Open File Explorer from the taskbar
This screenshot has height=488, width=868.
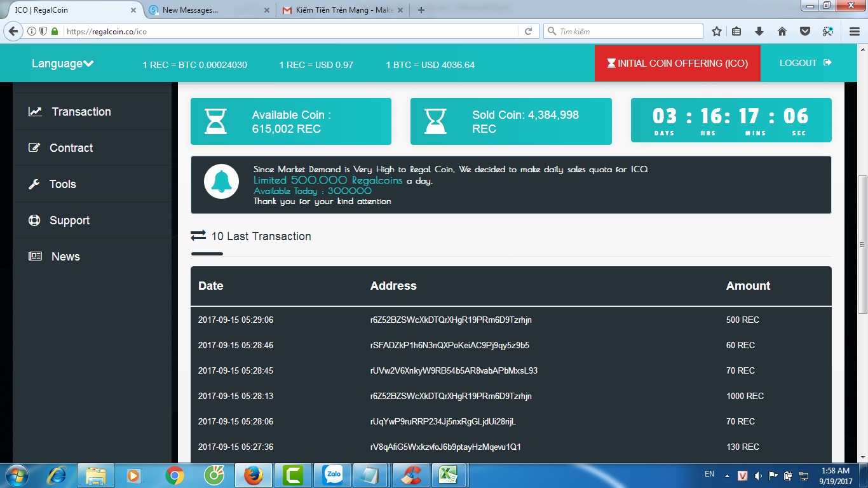96,475
